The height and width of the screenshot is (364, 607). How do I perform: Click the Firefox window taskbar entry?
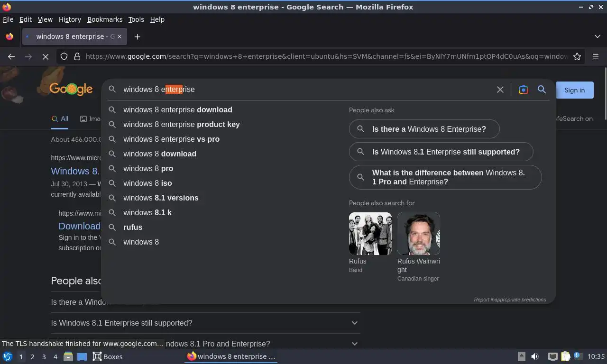[231, 356]
